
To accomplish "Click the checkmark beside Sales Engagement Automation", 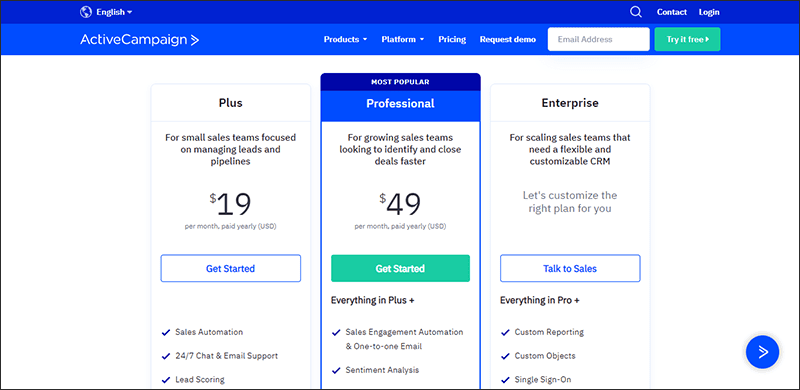I will pyautogui.click(x=336, y=332).
